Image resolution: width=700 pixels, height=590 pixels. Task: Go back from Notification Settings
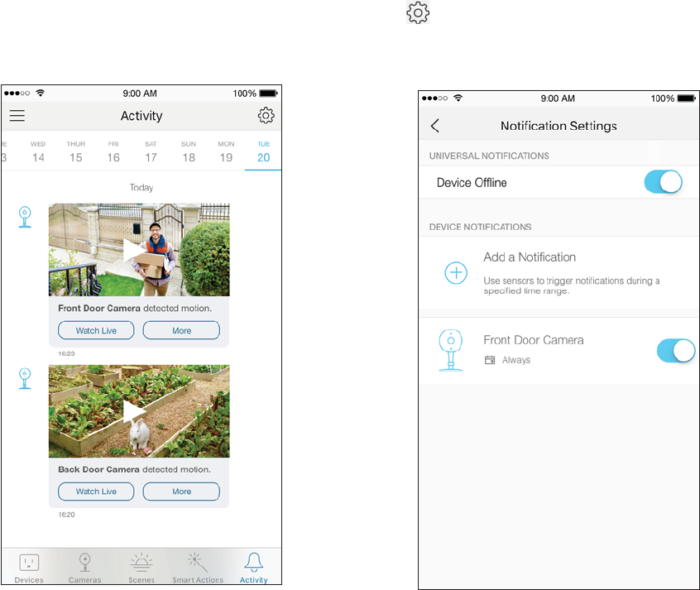[x=435, y=126]
